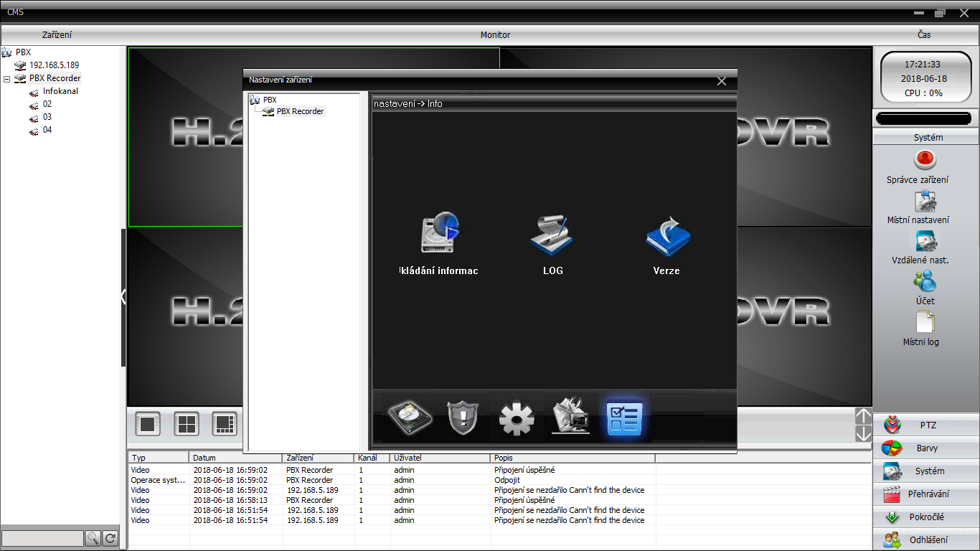The image size is (980, 551).
Task: Click the device search input field
Action: click(x=42, y=538)
